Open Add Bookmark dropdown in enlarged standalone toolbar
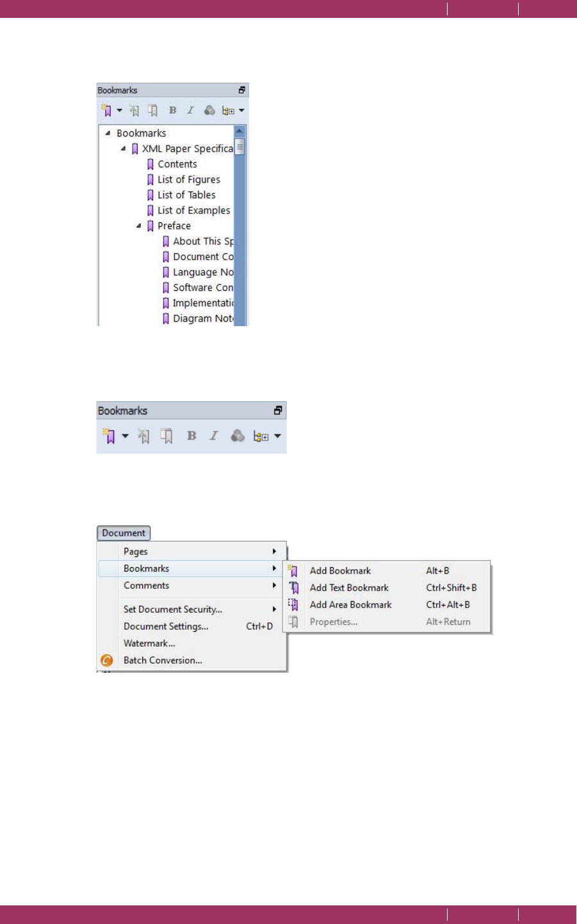 pos(125,436)
